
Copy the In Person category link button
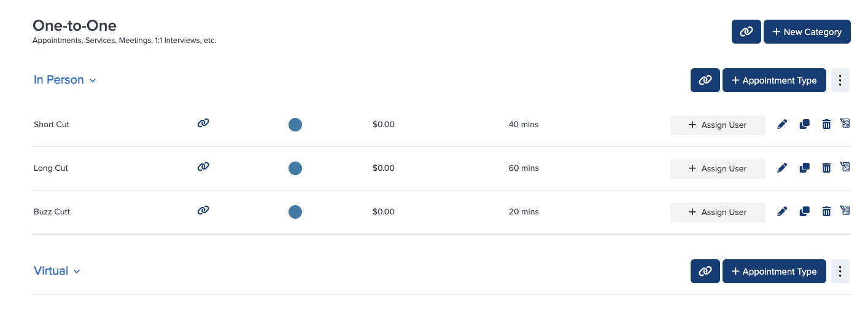[705, 80]
